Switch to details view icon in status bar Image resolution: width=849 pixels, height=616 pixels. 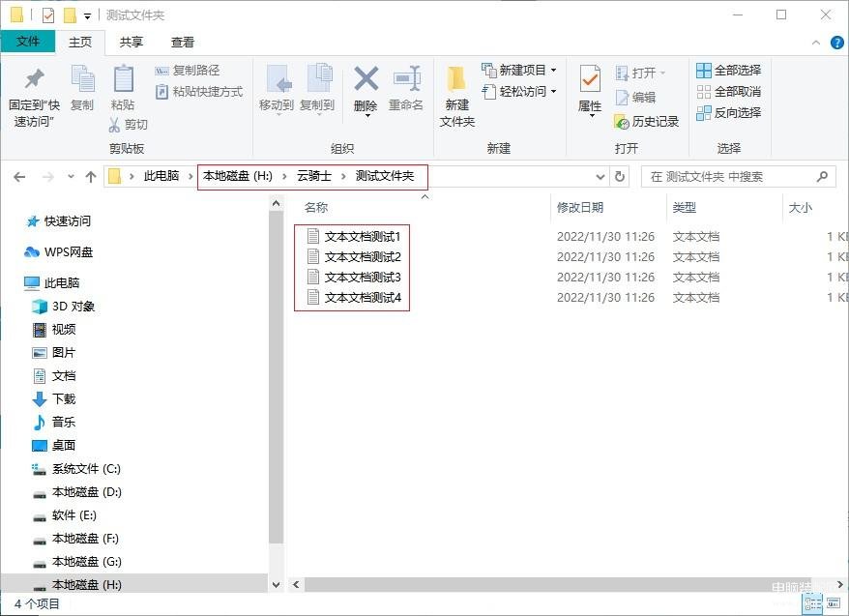click(x=812, y=603)
